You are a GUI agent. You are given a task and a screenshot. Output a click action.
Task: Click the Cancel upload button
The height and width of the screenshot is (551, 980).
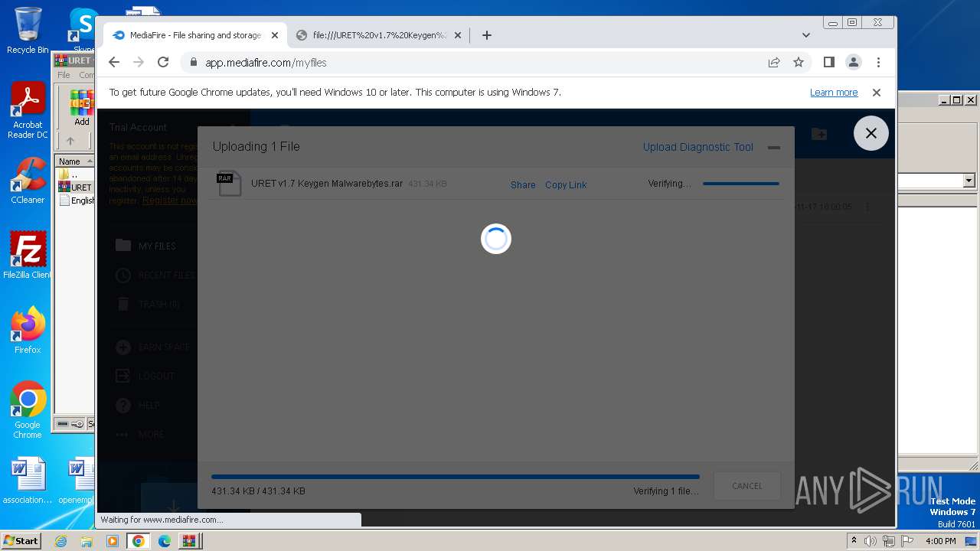[746, 486]
